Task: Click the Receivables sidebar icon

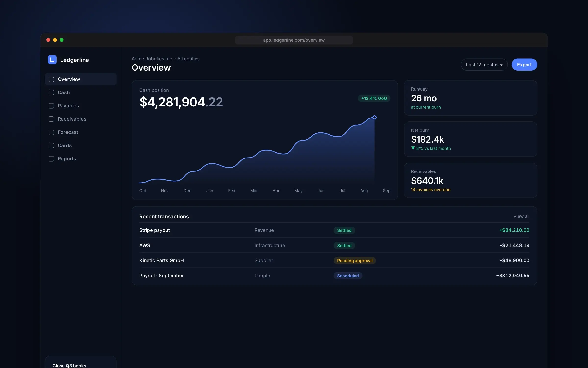Action: 51,119
